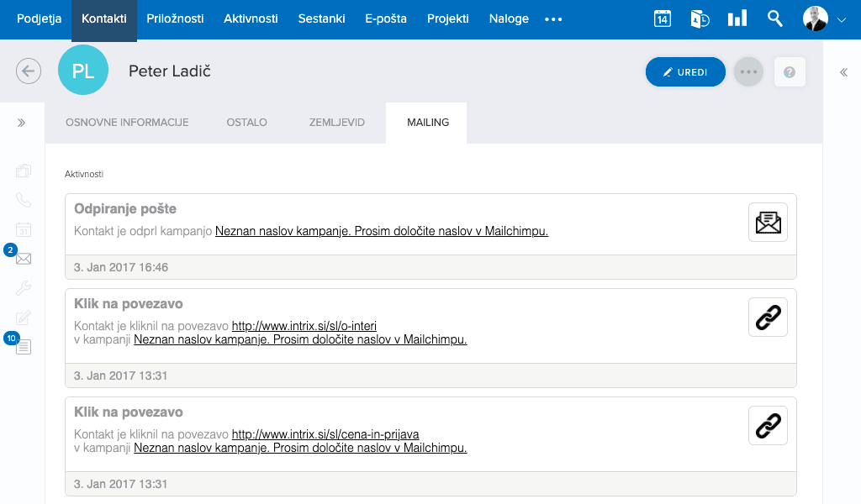Switch to the OSTALO tab

tap(246, 123)
